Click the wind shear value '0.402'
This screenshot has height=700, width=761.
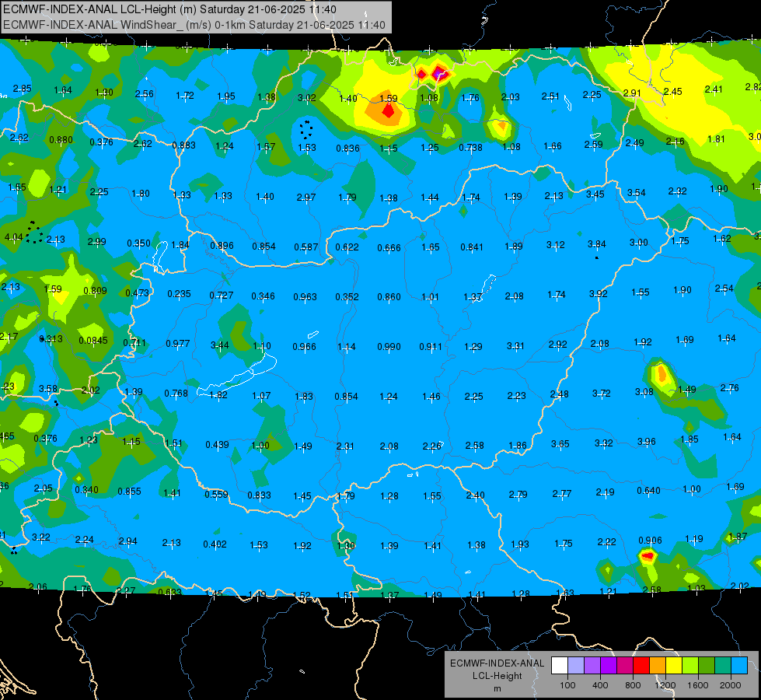click(215, 544)
